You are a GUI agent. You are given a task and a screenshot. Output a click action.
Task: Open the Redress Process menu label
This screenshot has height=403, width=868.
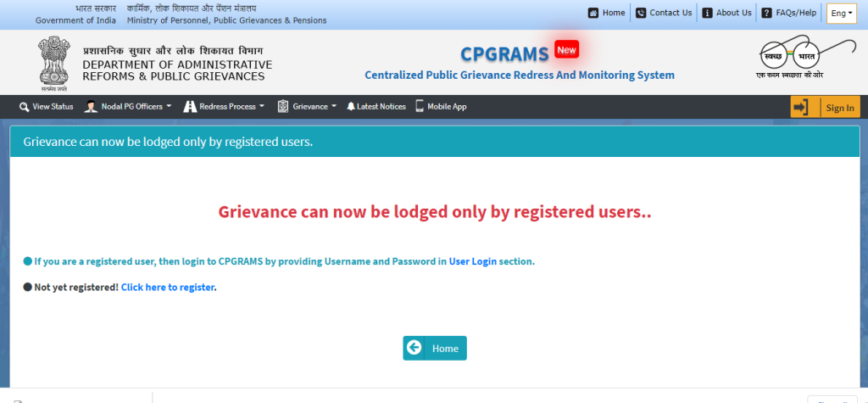pyautogui.click(x=227, y=106)
